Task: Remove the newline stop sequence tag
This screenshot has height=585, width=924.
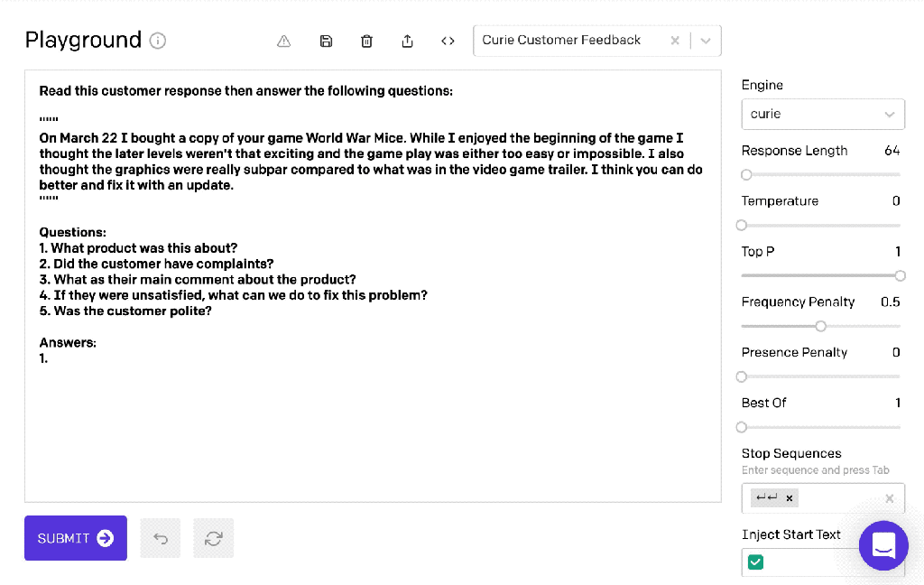Action: click(790, 498)
